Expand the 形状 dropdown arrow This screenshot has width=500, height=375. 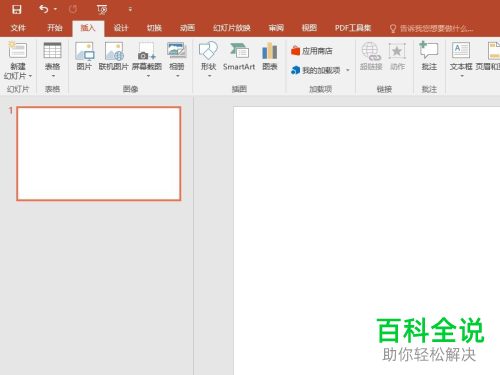click(210, 76)
